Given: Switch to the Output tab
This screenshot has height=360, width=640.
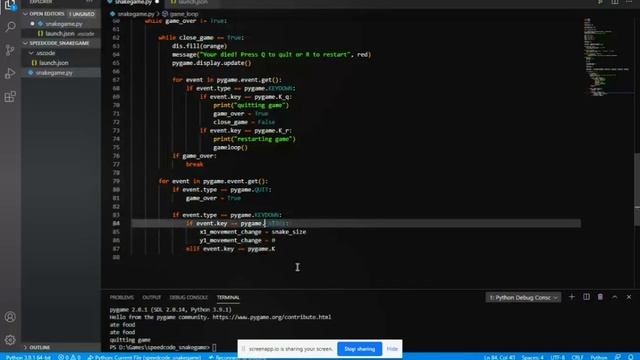Looking at the screenshot, I should pyautogui.click(x=151, y=298).
